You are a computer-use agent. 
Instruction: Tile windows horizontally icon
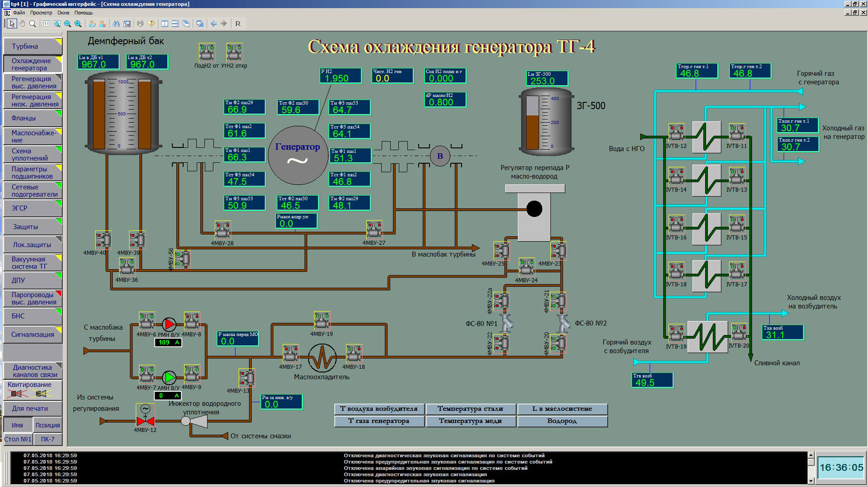click(x=175, y=23)
